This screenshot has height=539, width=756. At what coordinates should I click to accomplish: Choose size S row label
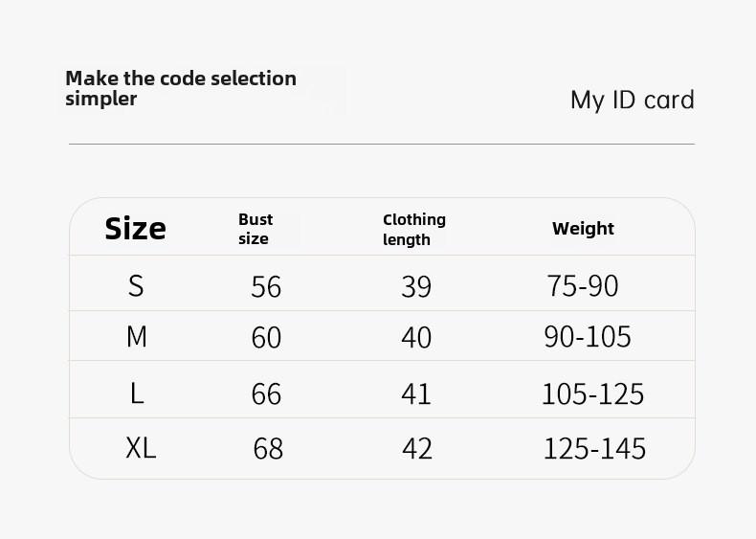(x=136, y=285)
